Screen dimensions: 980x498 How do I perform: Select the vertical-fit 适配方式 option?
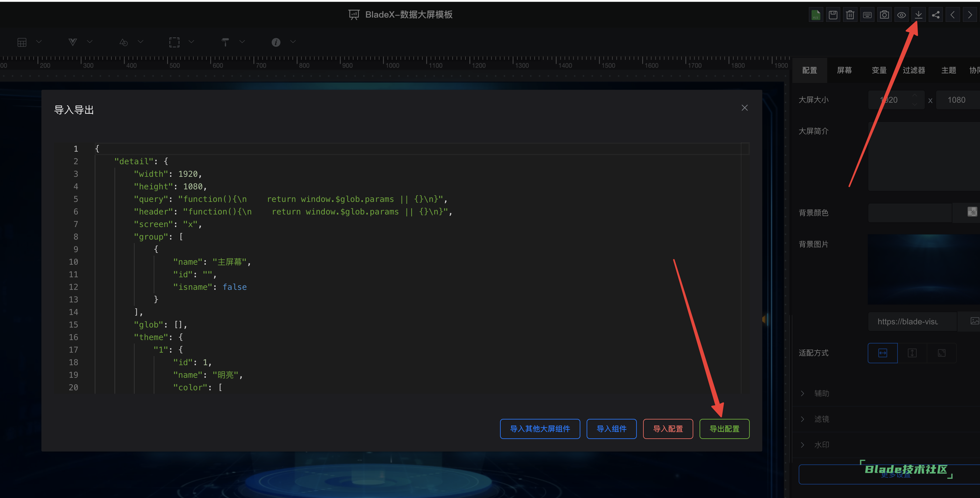point(912,353)
